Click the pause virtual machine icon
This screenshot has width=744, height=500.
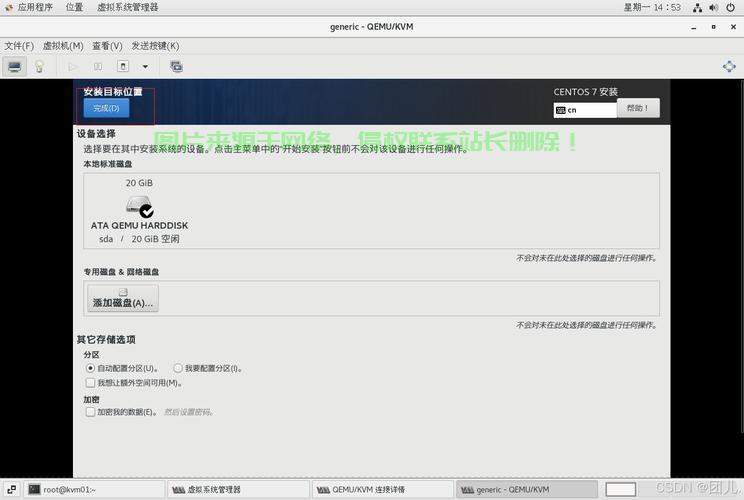tap(98, 67)
